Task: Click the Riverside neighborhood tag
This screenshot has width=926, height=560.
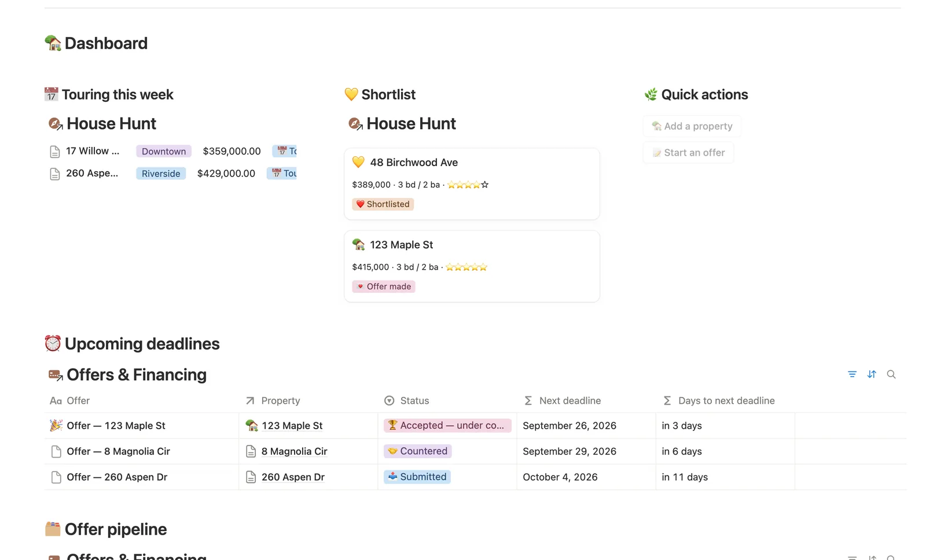Action: tap(161, 174)
